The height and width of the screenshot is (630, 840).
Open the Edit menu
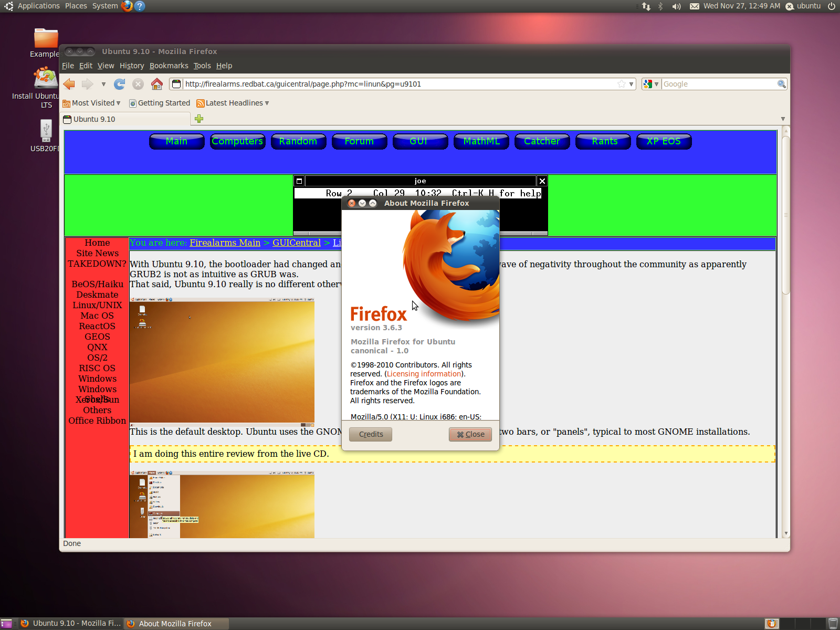[86, 66]
